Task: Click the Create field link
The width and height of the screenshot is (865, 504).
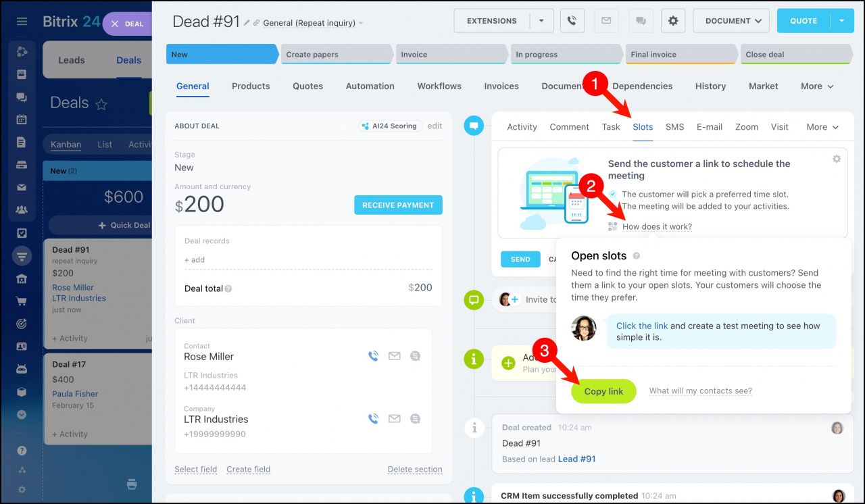Action: click(248, 470)
